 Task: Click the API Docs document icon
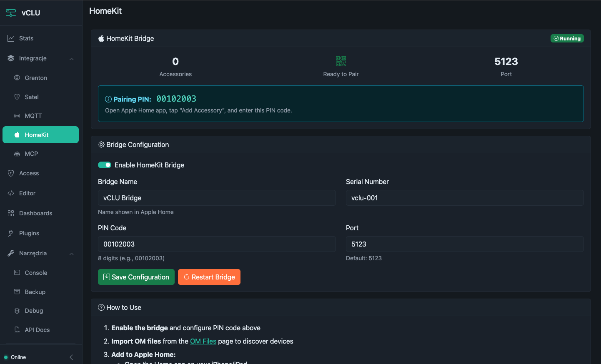pyautogui.click(x=17, y=330)
